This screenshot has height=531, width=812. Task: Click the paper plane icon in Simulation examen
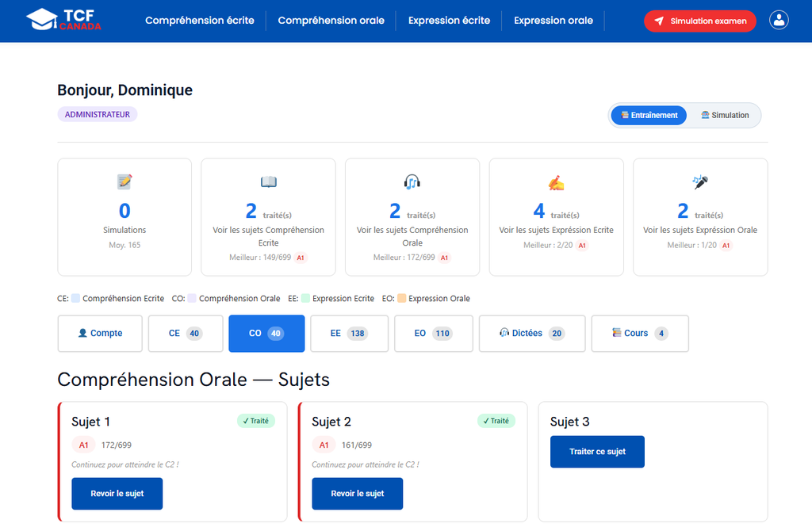click(659, 21)
